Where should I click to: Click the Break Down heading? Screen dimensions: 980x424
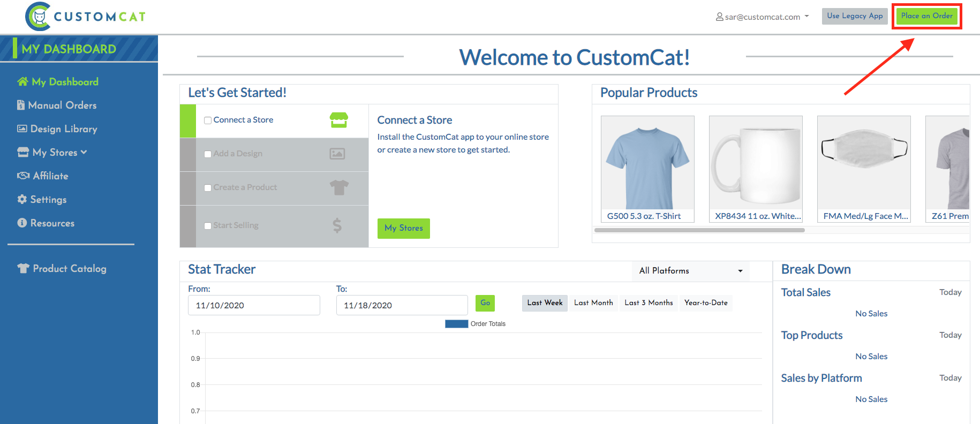click(x=816, y=269)
